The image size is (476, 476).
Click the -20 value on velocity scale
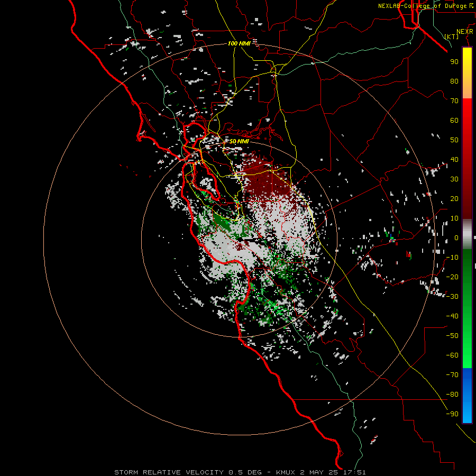pos(452,277)
